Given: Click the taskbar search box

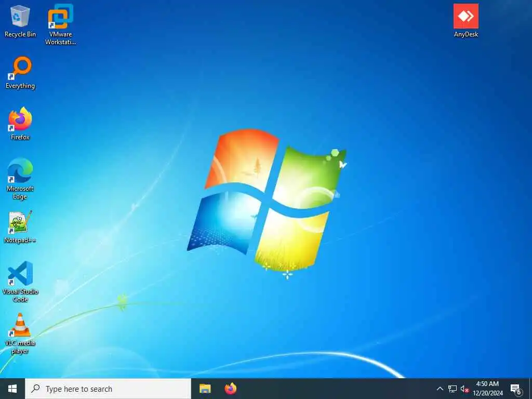Looking at the screenshot, I should point(108,389).
